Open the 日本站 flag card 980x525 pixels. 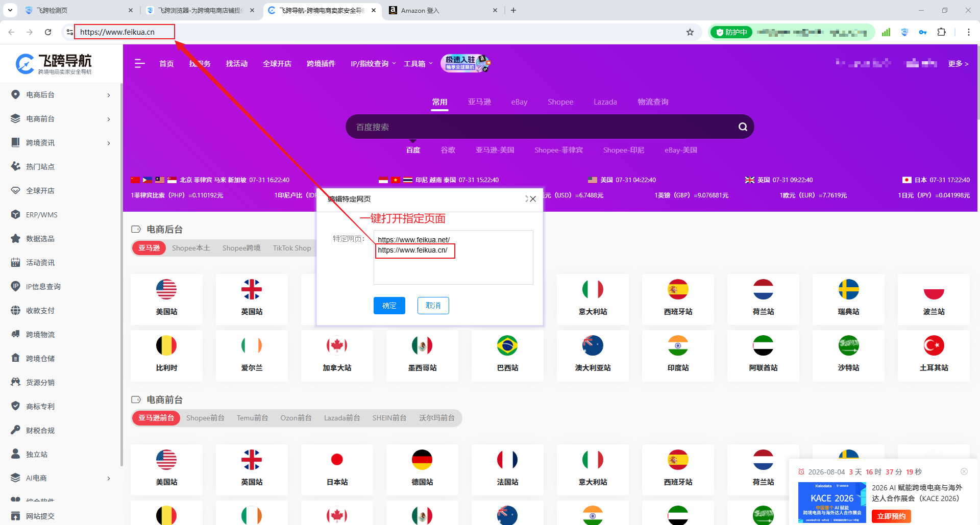(337, 469)
